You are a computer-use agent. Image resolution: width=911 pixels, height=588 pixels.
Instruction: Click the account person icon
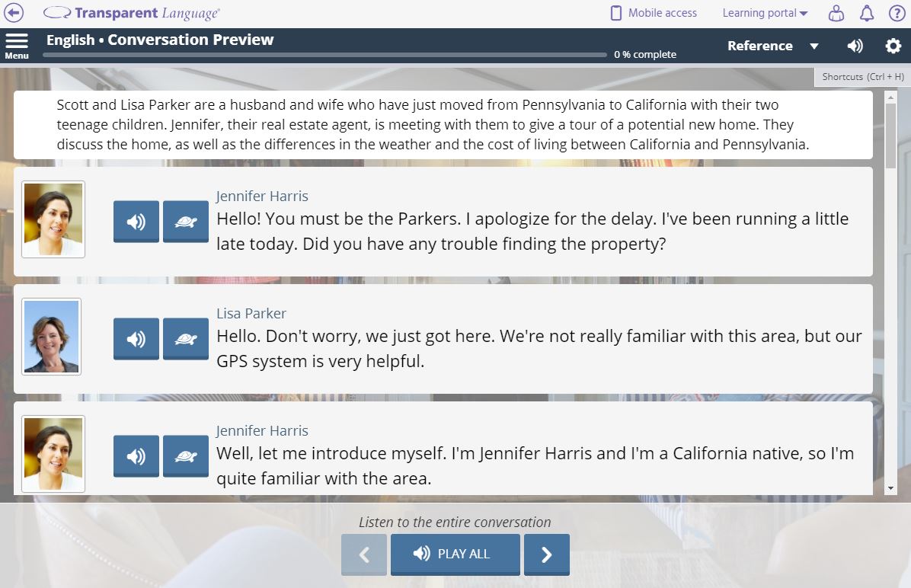coord(836,13)
